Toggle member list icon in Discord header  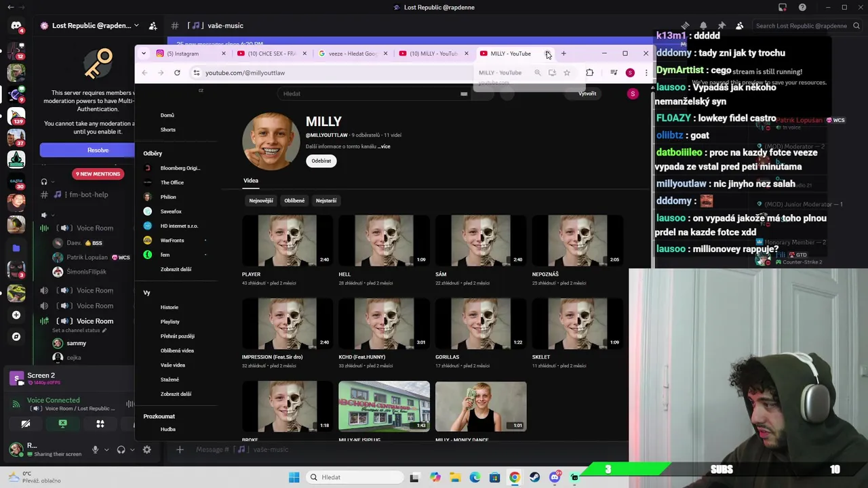(x=740, y=26)
